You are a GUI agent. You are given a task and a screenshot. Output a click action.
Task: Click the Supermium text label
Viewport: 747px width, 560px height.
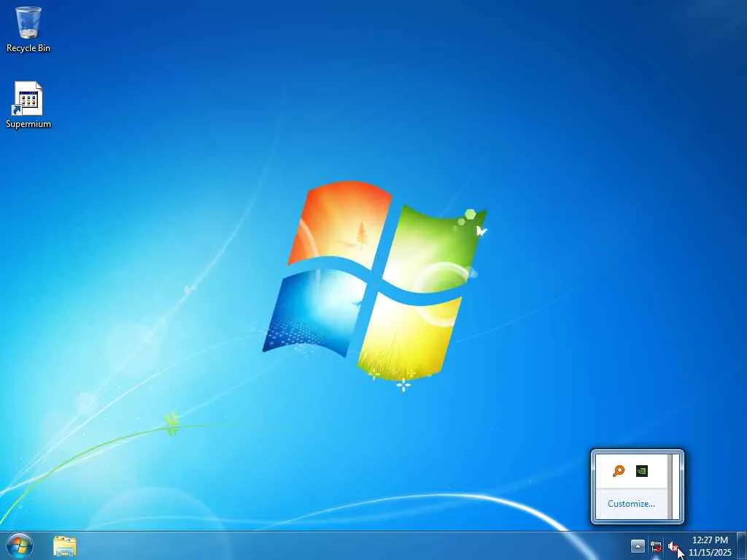click(x=28, y=124)
